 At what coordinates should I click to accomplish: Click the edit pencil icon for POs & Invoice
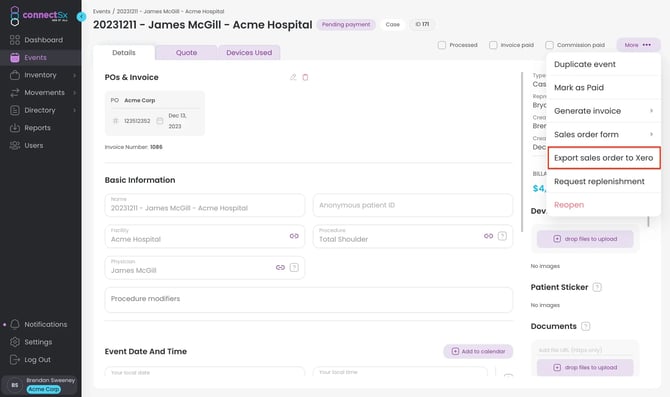293,77
